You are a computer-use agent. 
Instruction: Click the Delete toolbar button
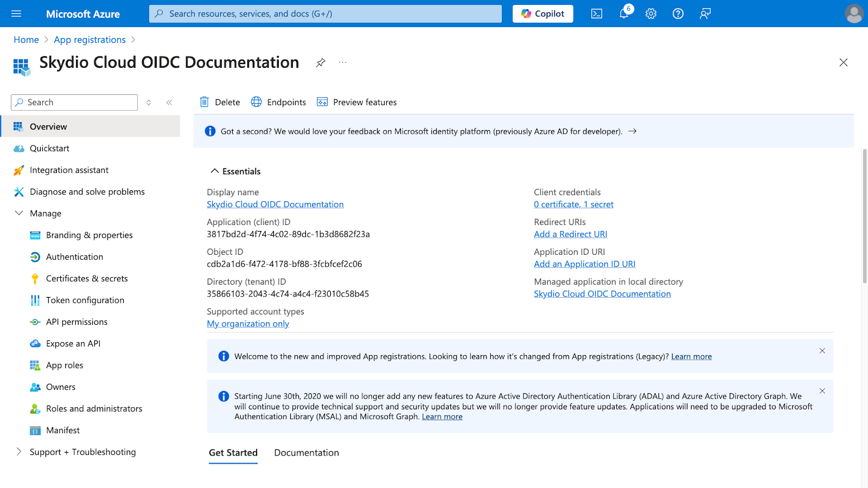tap(220, 102)
